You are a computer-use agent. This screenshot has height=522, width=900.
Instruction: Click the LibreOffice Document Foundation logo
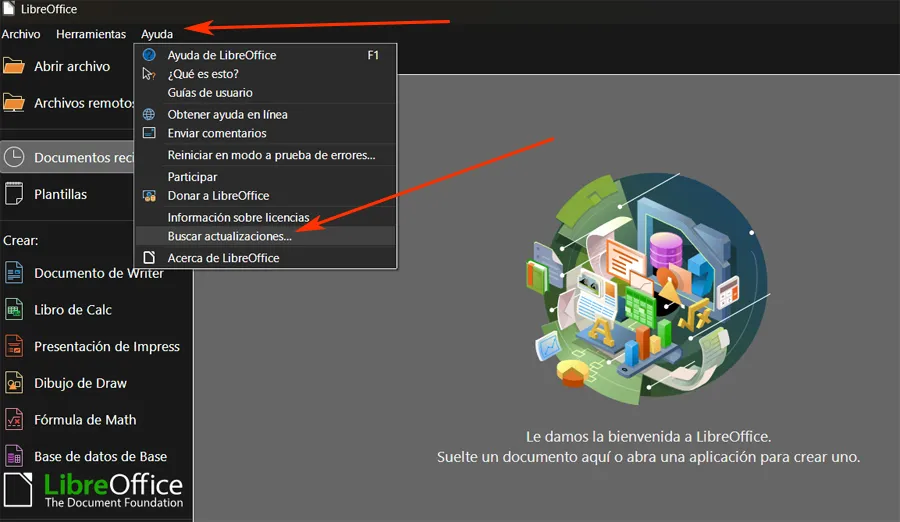point(94,490)
